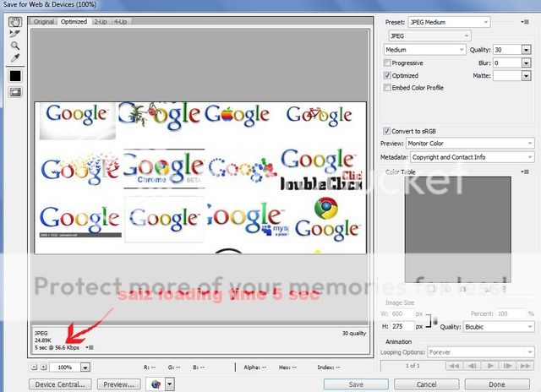Select the Hand tool

coord(14,23)
